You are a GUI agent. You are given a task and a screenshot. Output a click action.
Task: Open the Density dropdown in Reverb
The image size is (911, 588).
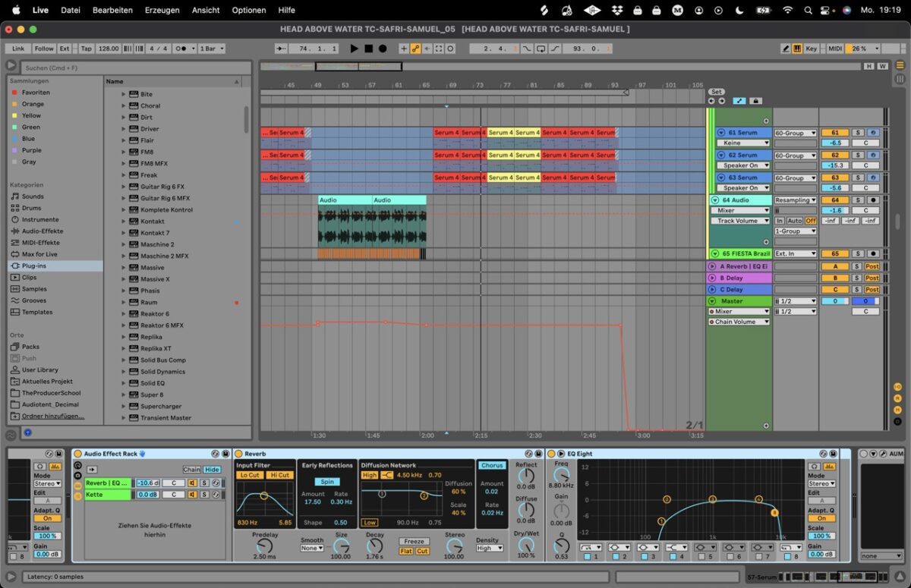pos(489,548)
